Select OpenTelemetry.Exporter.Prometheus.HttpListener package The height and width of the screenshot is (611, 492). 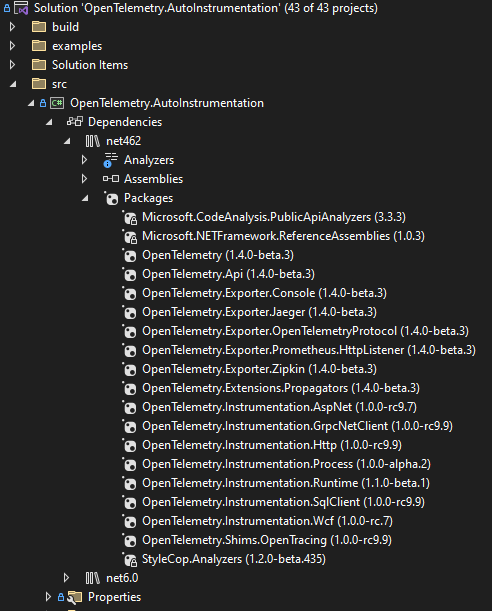[309, 350]
